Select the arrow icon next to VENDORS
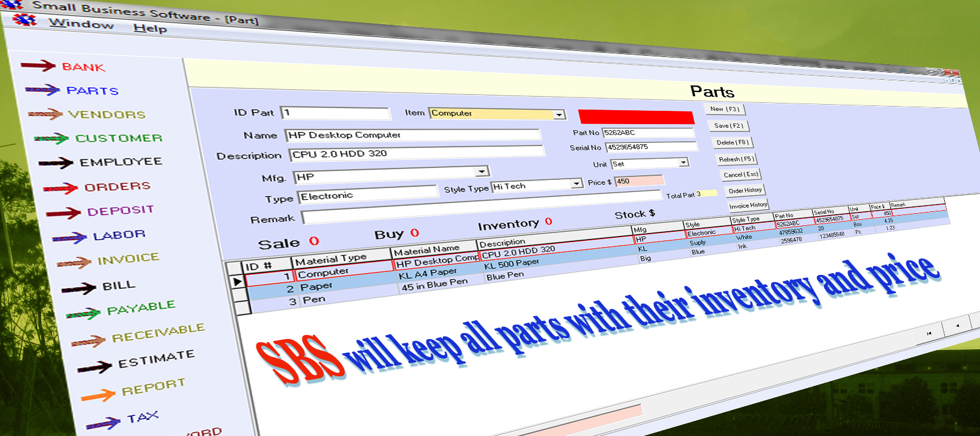Image resolution: width=980 pixels, height=436 pixels. [x=45, y=114]
